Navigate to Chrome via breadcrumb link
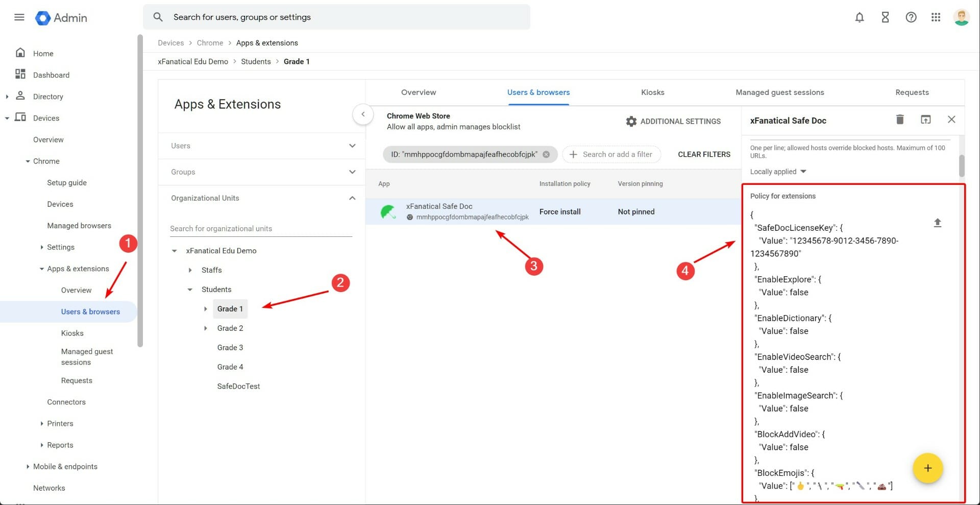This screenshot has width=980, height=505. pos(210,43)
